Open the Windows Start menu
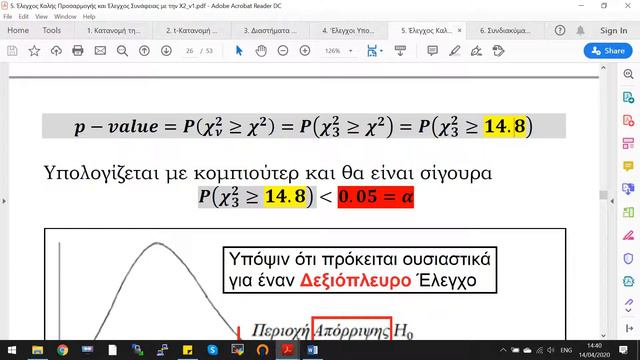This screenshot has height=360, width=640. pyautogui.click(x=12, y=350)
